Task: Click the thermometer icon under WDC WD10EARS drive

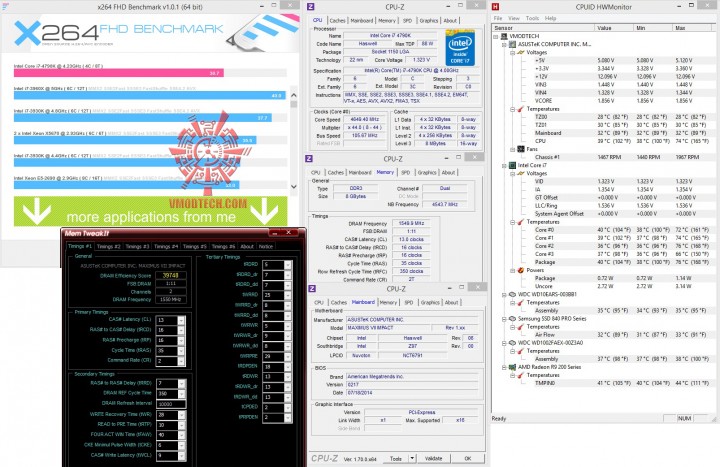Action: coord(521,303)
